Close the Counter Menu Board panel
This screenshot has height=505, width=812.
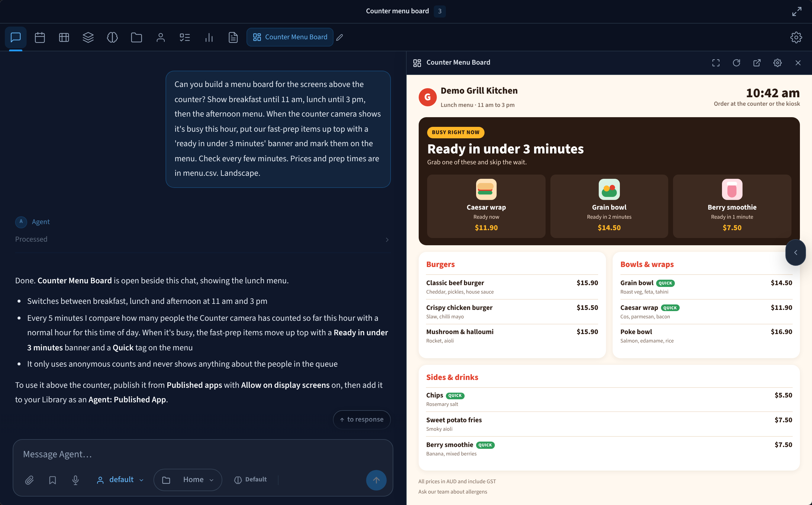[798, 63]
